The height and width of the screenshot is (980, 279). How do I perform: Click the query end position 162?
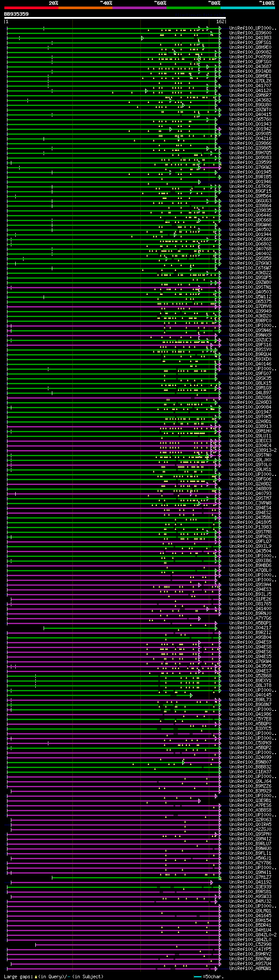220,21
